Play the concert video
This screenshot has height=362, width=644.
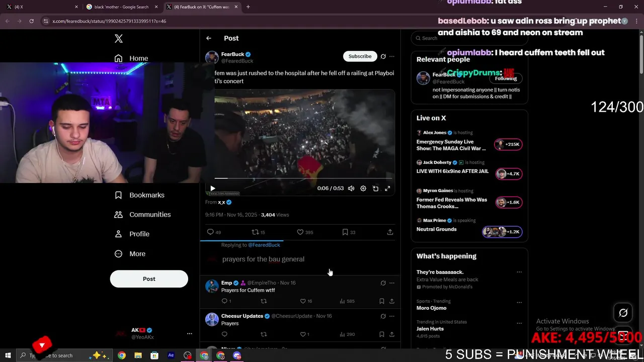pos(213,189)
